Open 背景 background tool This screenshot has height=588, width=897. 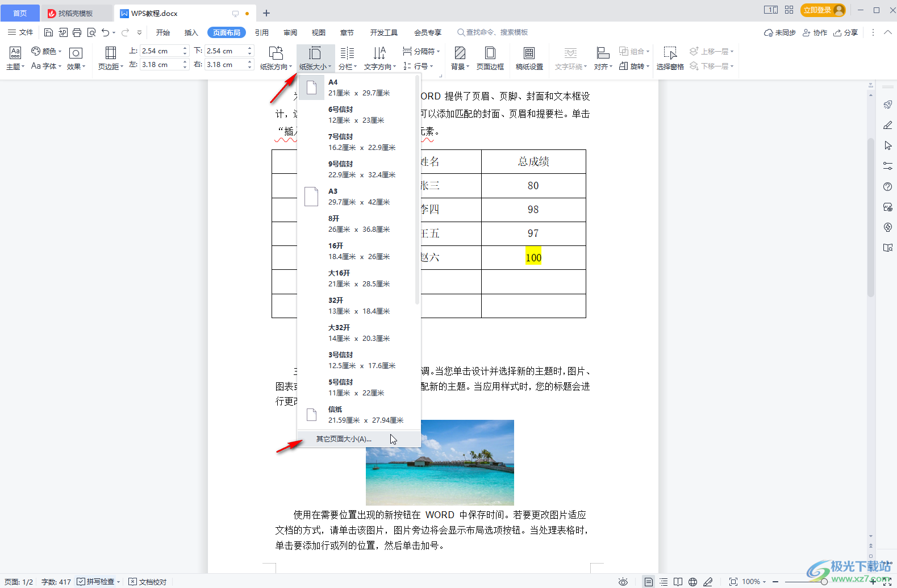click(x=460, y=59)
